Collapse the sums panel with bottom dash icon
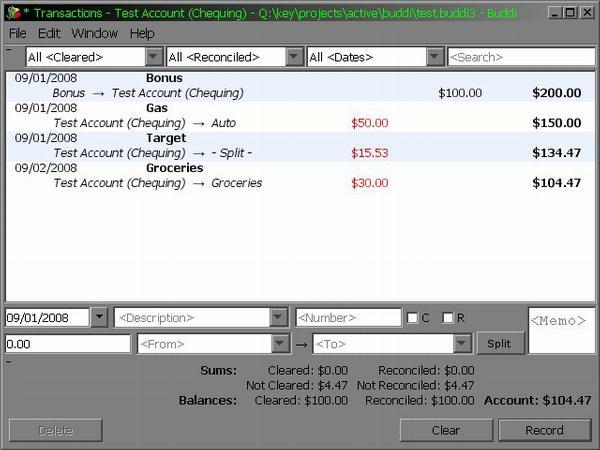 (x=9, y=361)
